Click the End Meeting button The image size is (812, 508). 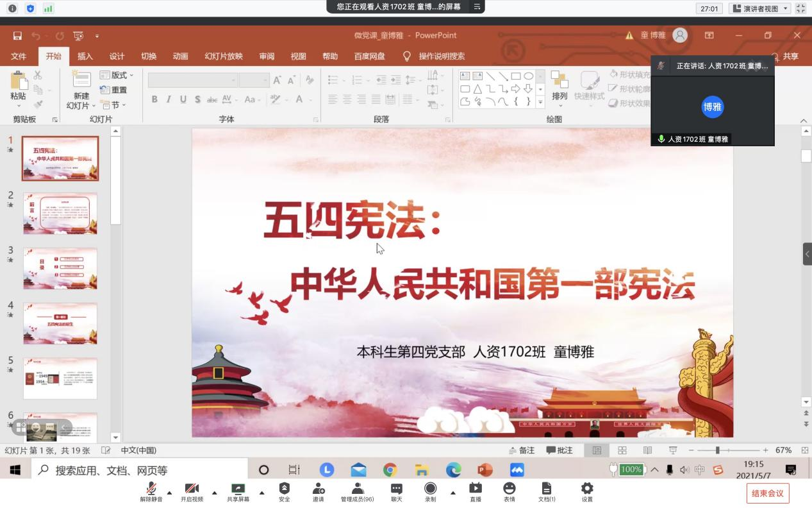click(767, 493)
